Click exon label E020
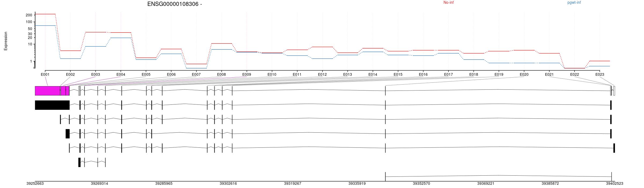 [524, 74]
